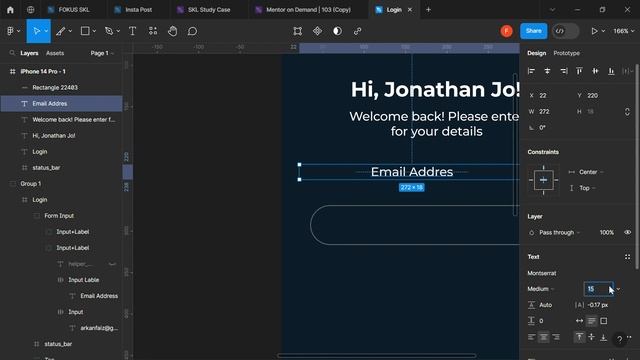Align bottom in Design panel

611,71
